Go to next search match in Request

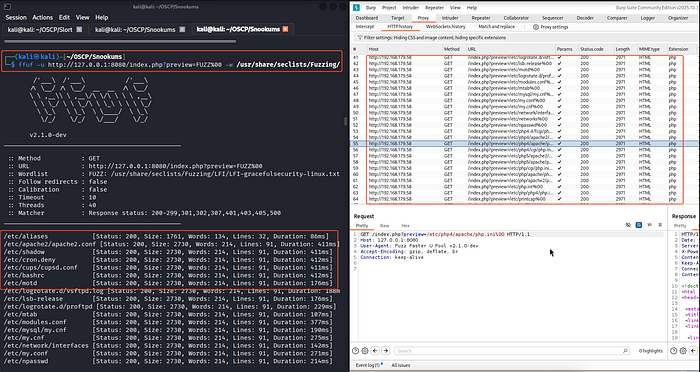pyautogui.click(x=386, y=351)
